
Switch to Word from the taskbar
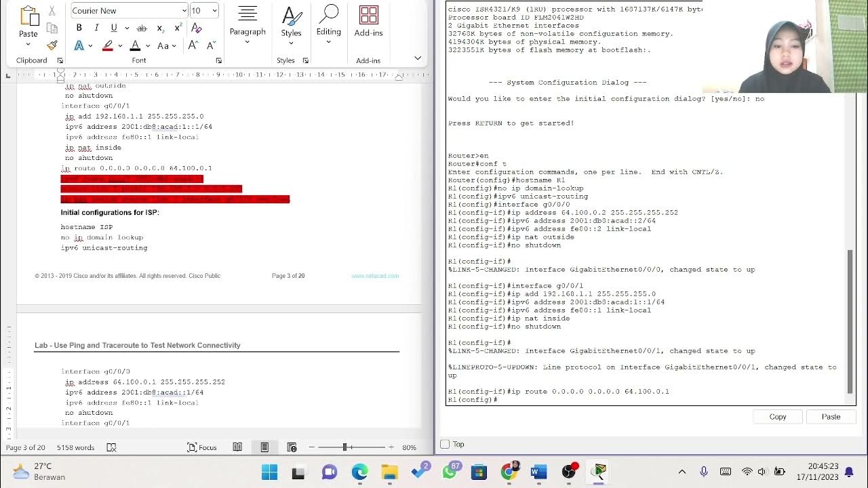539,472
